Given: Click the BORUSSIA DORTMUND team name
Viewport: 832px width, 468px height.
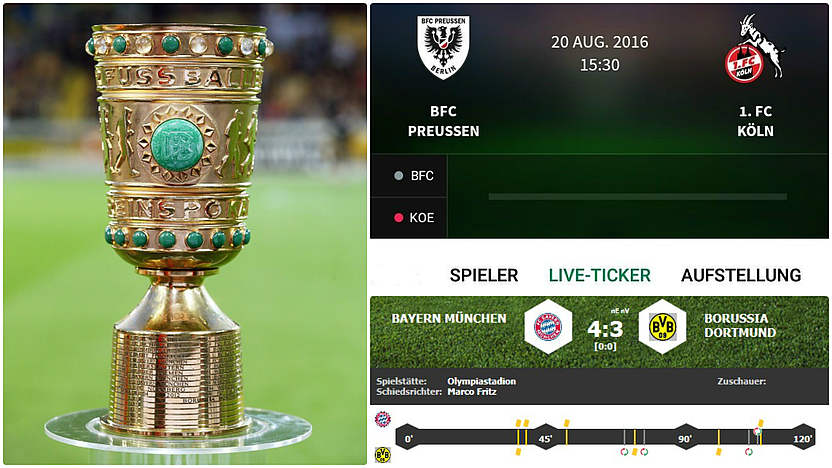Looking at the screenshot, I should coord(740,325).
